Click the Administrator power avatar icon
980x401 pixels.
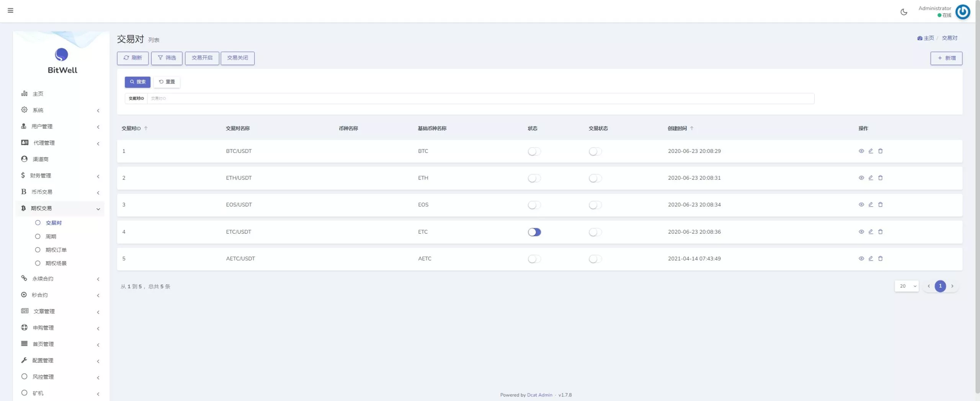pyautogui.click(x=962, y=12)
